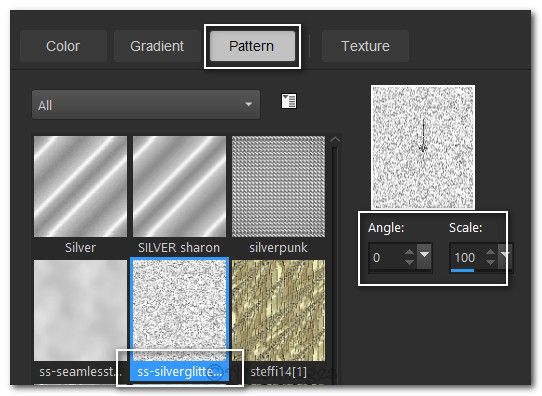Choose the steffi14[1] gold pattern thumbnail
Viewport: 542px width, 396px height.
pos(279,310)
